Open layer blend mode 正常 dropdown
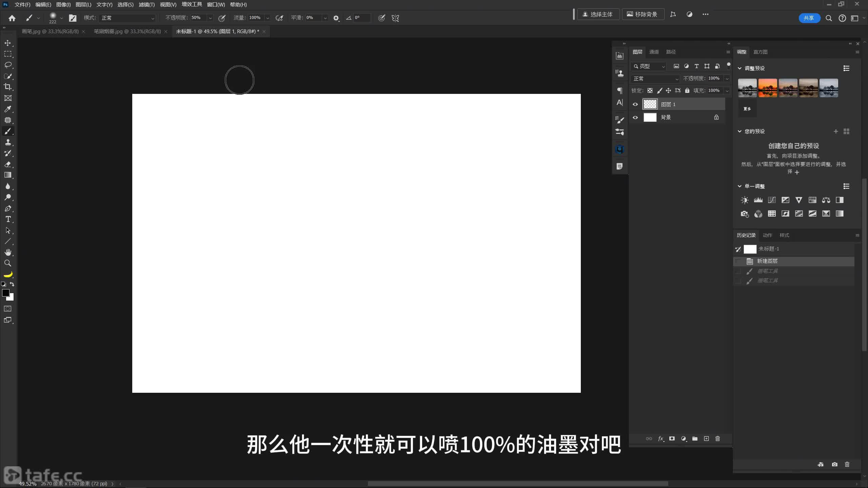The height and width of the screenshot is (488, 868). click(x=655, y=79)
